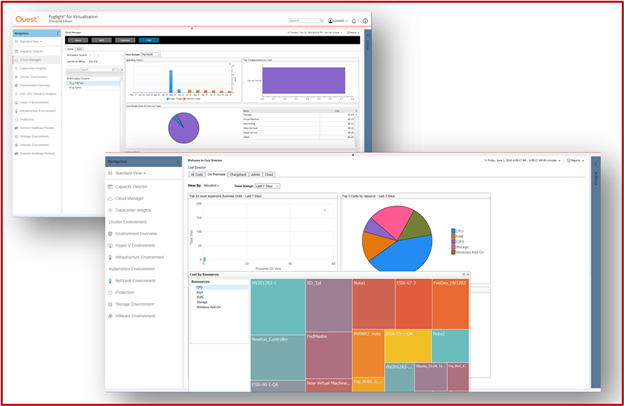
Task: Click the HV2012R2-1 treemap tile
Action: tap(278, 306)
